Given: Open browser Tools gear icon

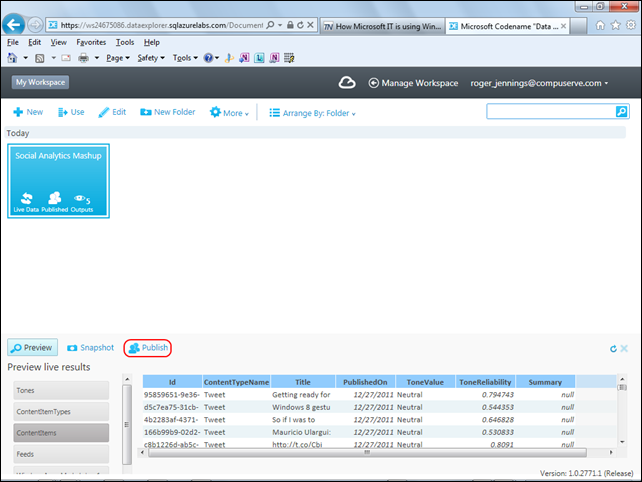Looking at the screenshot, I should pyautogui.click(x=631, y=25).
